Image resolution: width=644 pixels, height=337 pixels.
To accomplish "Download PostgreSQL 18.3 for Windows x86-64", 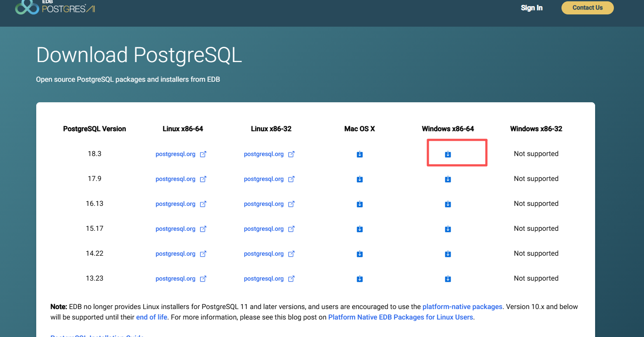I will 448,154.
